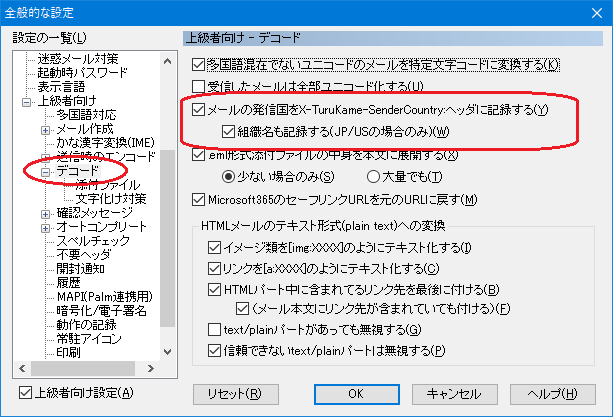
Task: Click the settings tree vertical scrollbar
Action: (x=168, y=250)
